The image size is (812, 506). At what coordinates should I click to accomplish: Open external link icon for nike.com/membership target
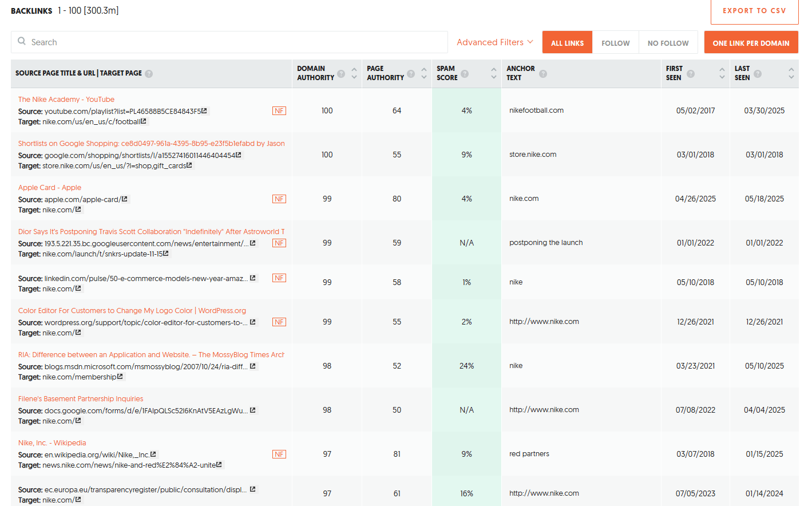coord(120,377)
